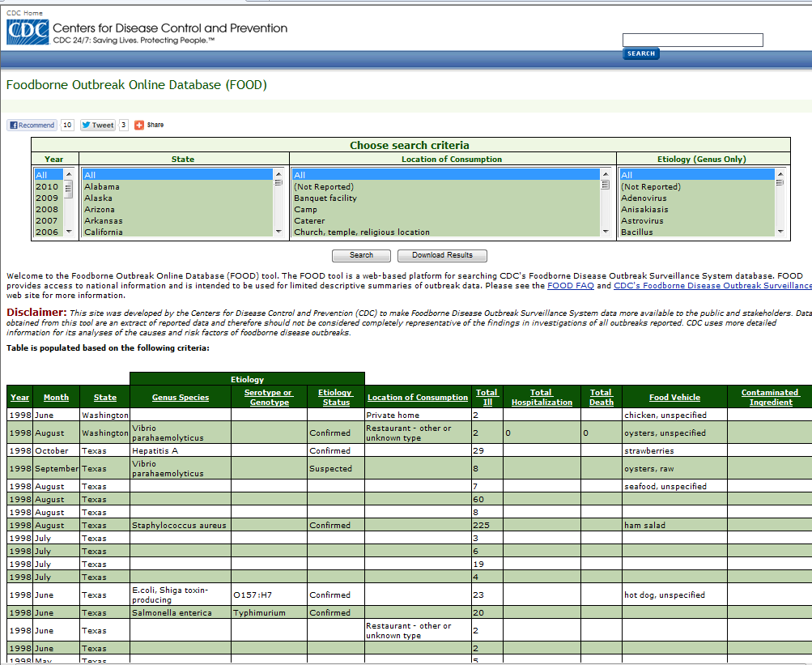
Task: Click the blue SEARCH button in header
Action: pos(640,53)
